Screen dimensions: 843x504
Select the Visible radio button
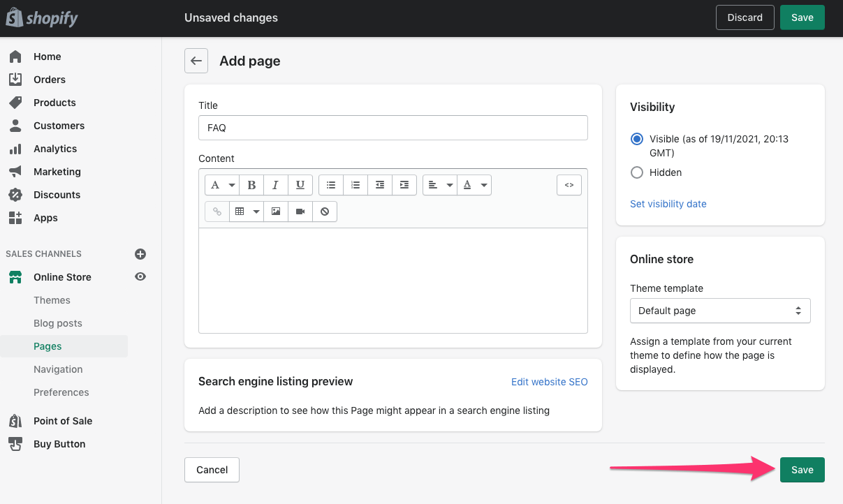tap(636, 139)
